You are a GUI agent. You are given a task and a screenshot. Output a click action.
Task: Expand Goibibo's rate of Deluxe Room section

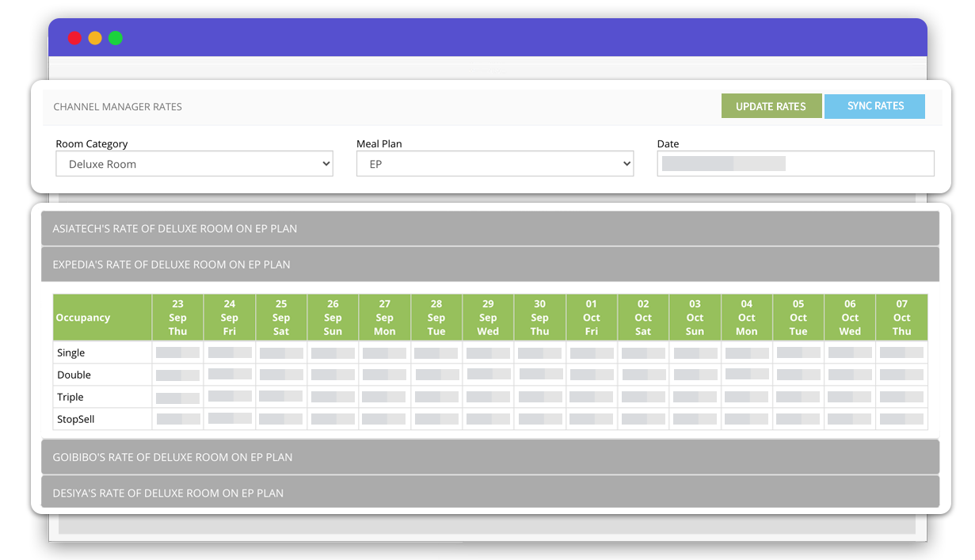490,457
